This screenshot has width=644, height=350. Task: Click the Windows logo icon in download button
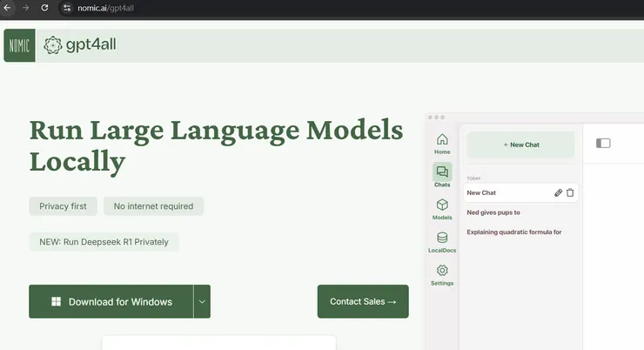coord(57,301)
